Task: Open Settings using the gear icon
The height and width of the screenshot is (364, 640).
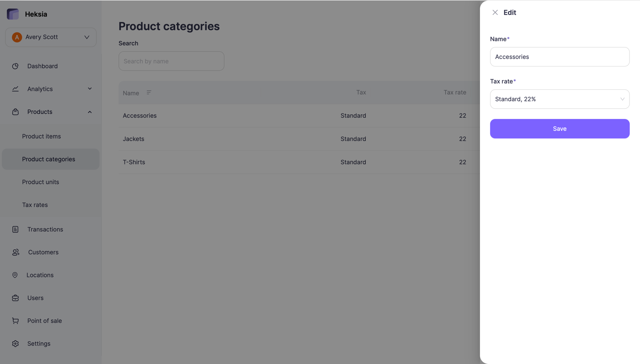Action: (x=15, y=343)
